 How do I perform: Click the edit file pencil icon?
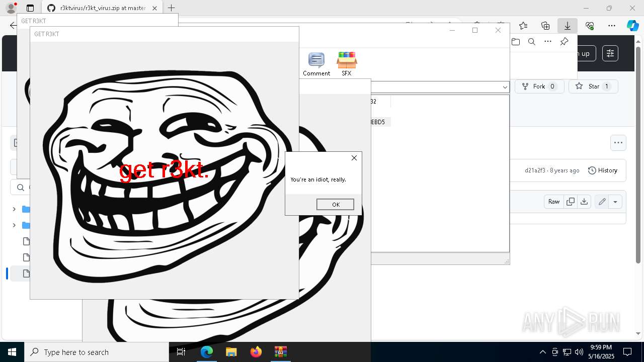(602, 202)
